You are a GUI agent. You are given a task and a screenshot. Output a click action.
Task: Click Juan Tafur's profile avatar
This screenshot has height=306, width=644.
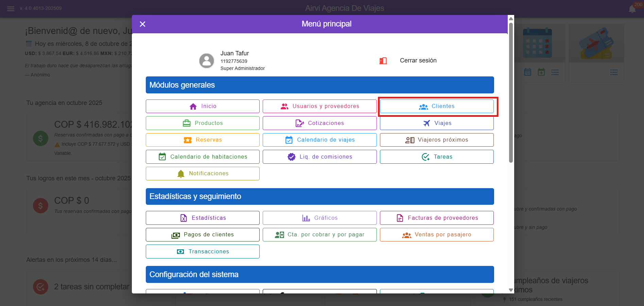coord(206,61)
